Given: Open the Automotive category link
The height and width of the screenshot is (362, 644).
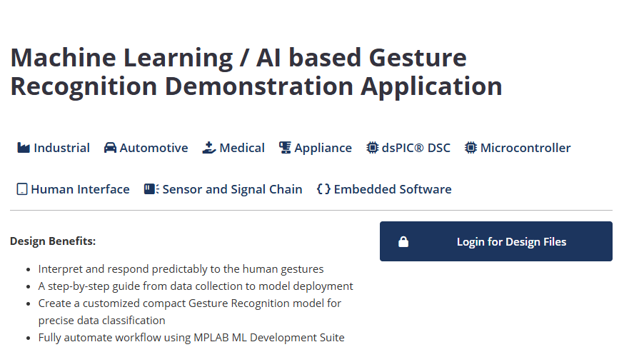Looking at the screenshot, I should [x=146, y=148].
